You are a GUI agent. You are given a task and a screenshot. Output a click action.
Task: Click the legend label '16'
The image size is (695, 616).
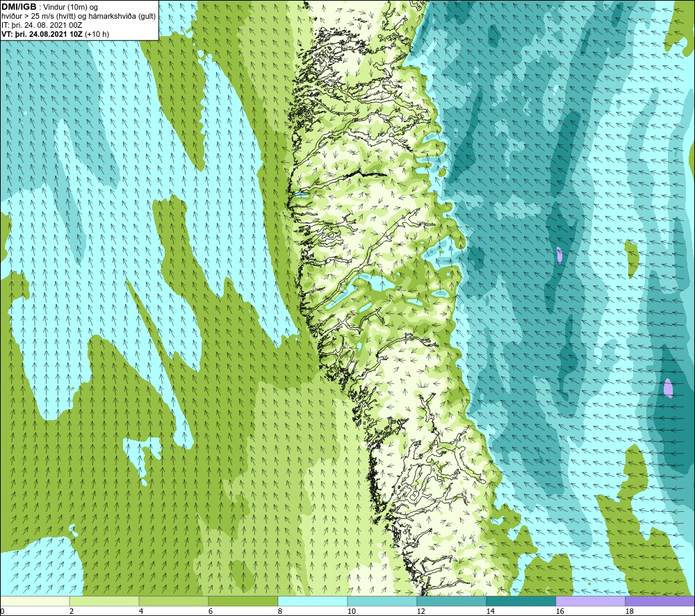(559, 611)
